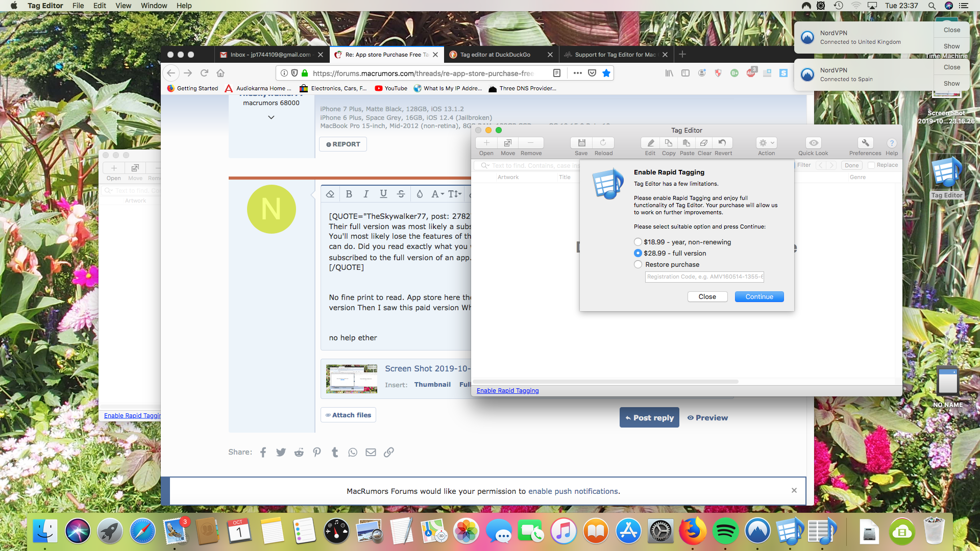Open the font size dropdown in forum editor
980x551 pixels.
[x=455, y=194]
